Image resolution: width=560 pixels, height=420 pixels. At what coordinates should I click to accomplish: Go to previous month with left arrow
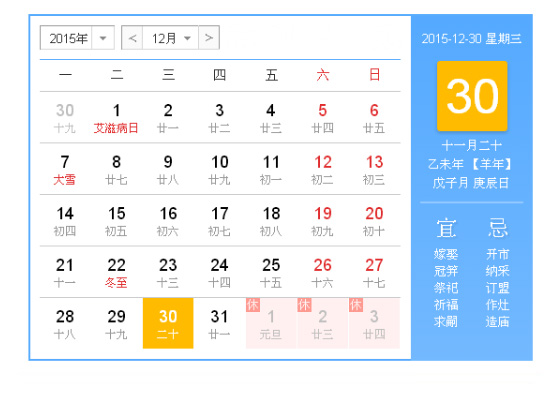click(132, 38)
